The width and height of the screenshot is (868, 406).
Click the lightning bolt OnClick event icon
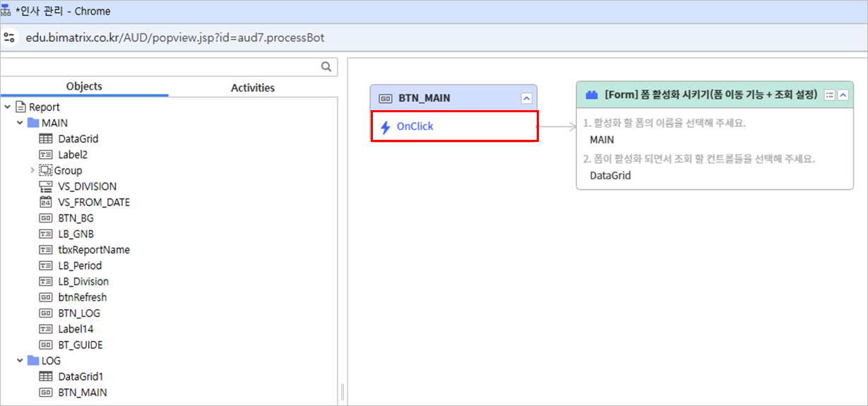(386, 127)
